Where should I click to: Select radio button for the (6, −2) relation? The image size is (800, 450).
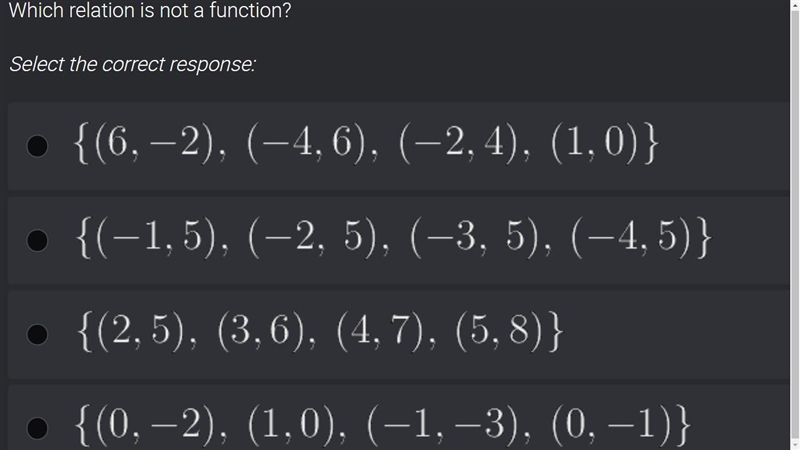pyautogui.click(x=37, y=146)
